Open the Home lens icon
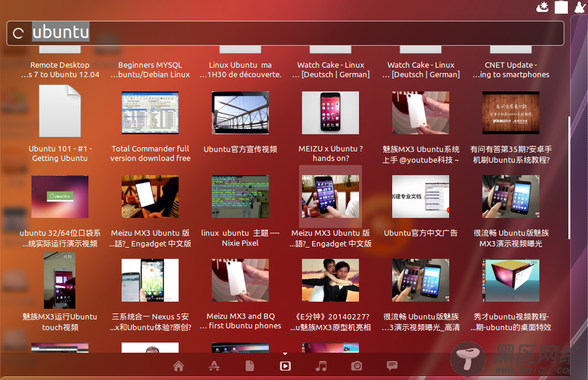Viewport: 588px width, 380px height. click(179, 366)
